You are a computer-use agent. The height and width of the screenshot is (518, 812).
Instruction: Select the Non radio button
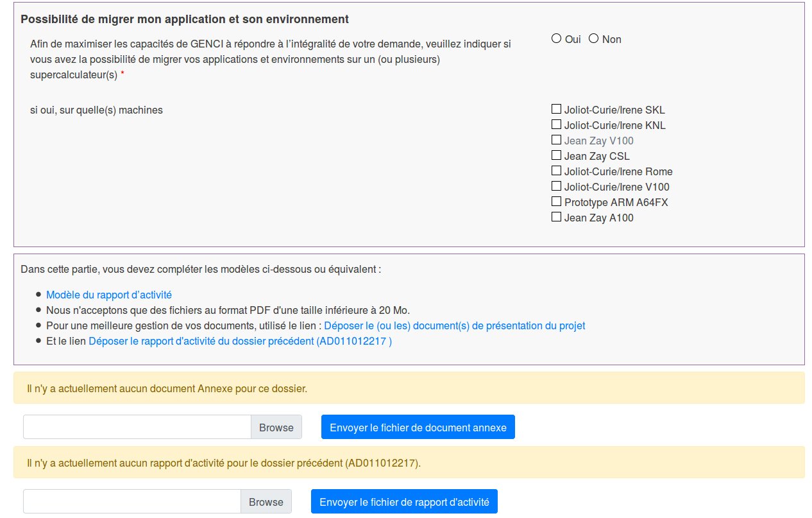593,39
